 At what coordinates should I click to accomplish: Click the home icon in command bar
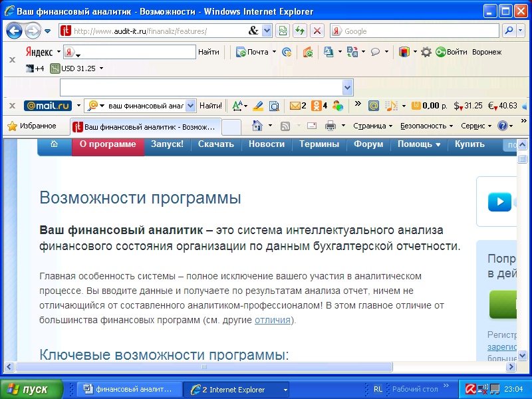[257, 126]
